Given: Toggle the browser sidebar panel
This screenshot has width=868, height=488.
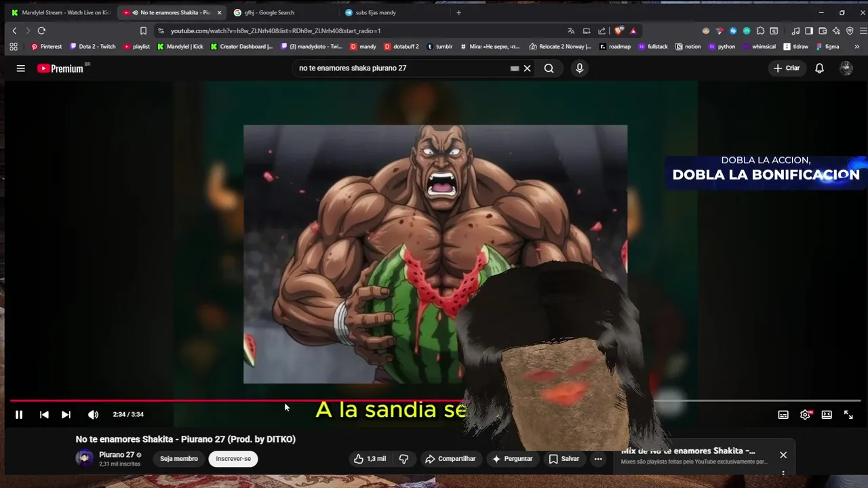Looking at the screenshot, I should tap(809, 30).
